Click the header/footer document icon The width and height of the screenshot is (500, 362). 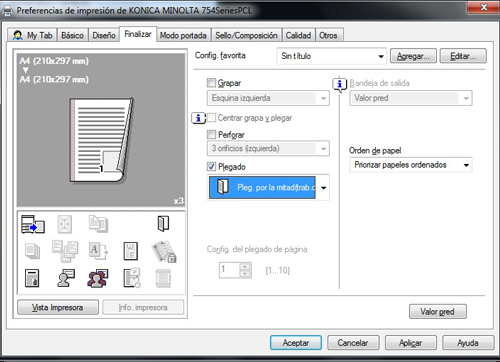point(32,278)
